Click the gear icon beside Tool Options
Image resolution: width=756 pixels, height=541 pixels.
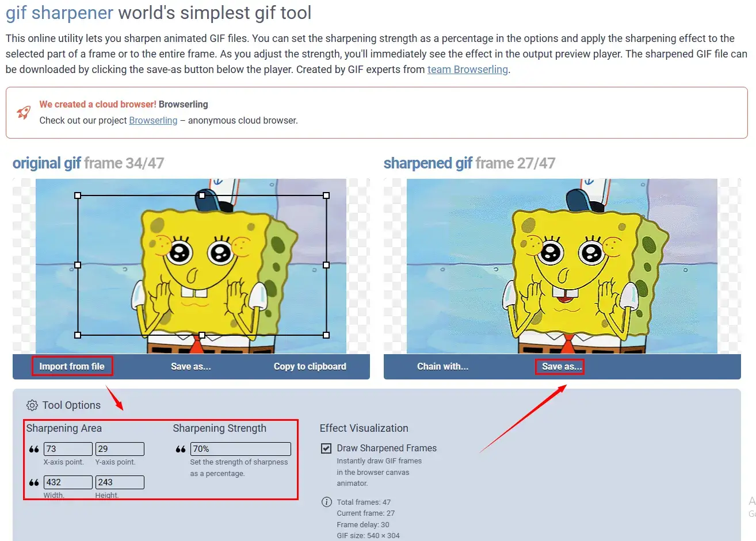pos(32,405)
